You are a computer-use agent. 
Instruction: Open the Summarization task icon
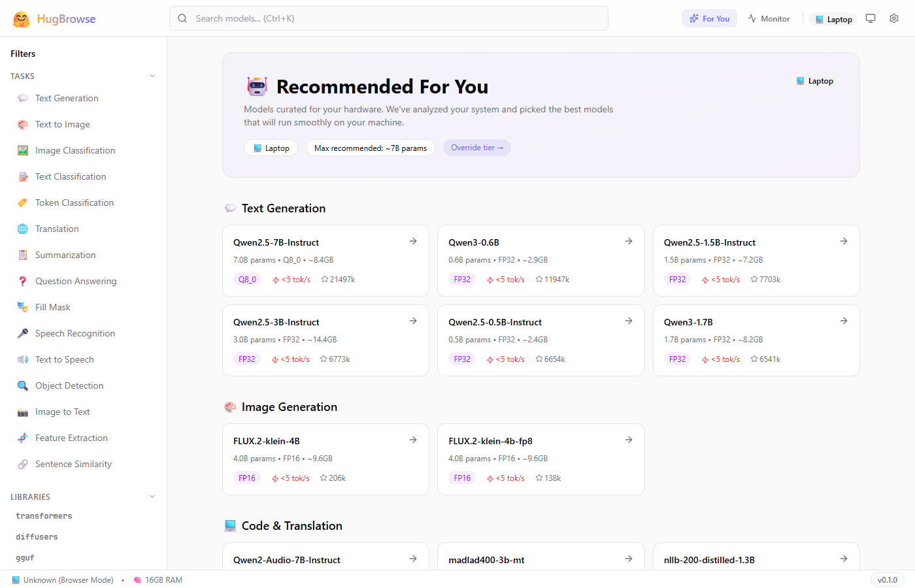[x=22, y=255]
